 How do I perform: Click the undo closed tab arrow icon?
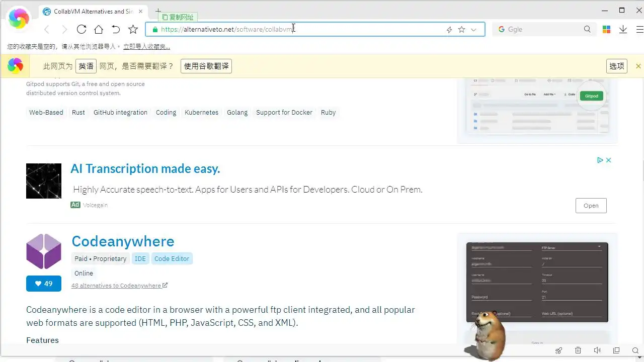[x=116, y=29]
